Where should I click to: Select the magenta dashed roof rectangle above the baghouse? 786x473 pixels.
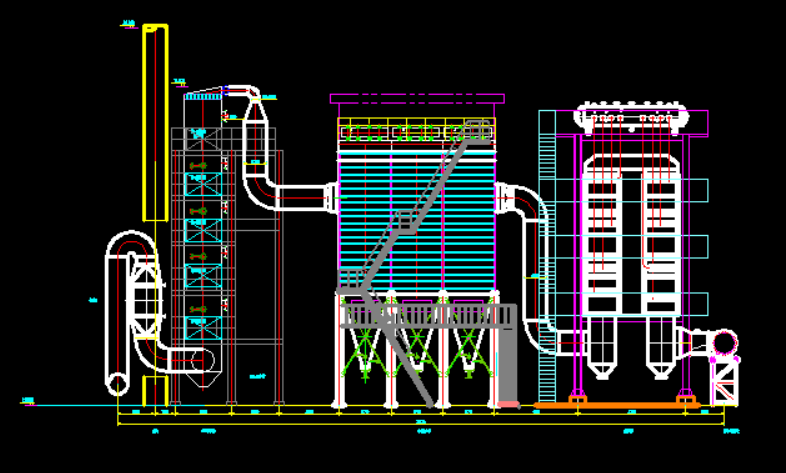coord(417,99)
